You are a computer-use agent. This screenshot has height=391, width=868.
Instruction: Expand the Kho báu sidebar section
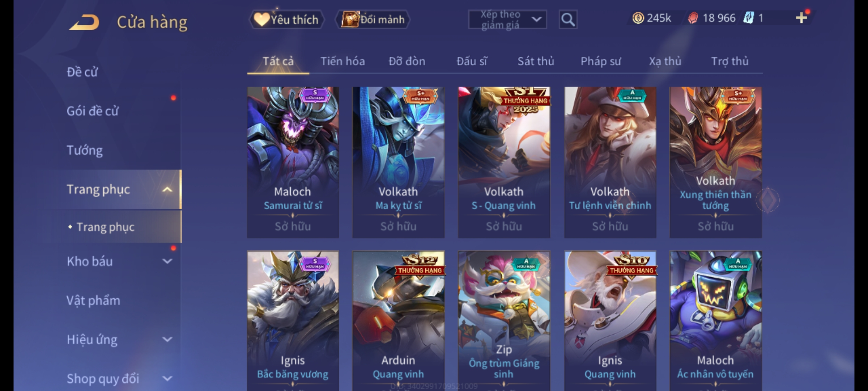coord(167,261)
